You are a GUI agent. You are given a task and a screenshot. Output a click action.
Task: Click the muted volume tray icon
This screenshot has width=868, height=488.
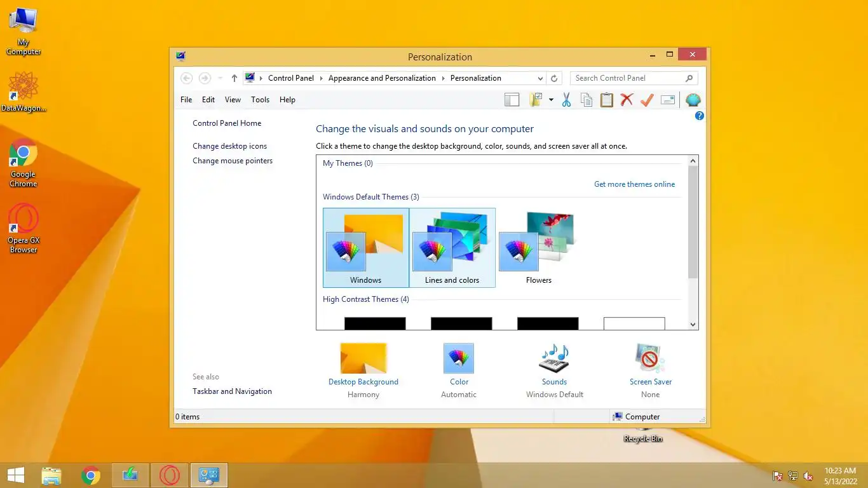point(808,476)
